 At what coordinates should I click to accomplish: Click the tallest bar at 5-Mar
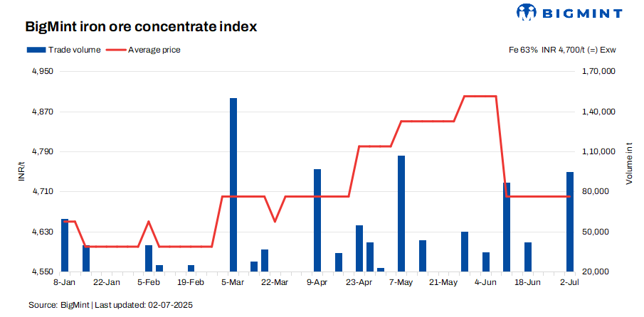click(233, 185)
